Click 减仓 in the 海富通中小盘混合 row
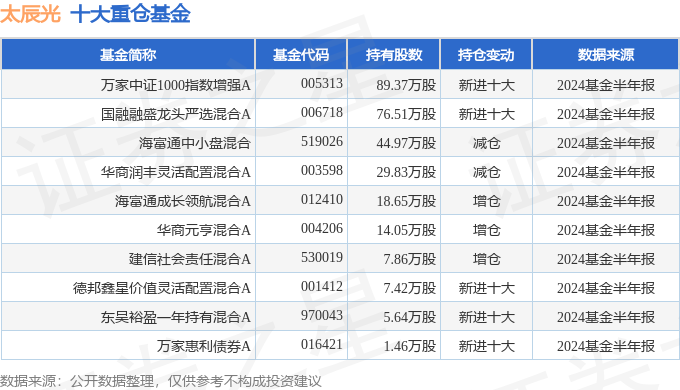This screenshot has height=390, width=680. (x=487, y=143)
